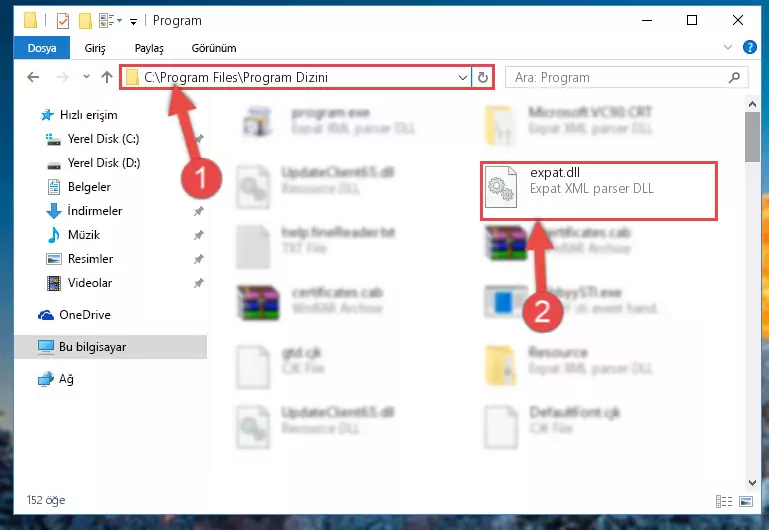
Task: Select the DefaultFont.cjk file item
Action: click(552, 426)
